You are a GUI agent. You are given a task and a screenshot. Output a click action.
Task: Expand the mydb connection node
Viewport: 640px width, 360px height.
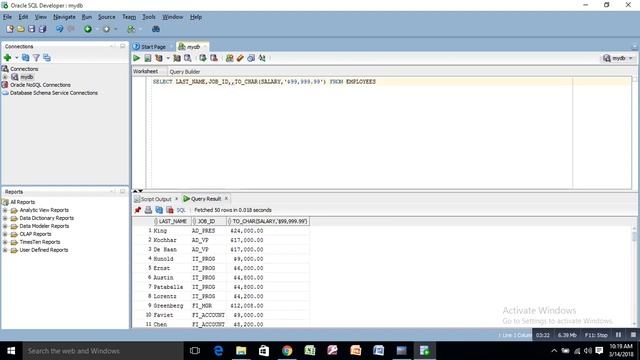5,77
